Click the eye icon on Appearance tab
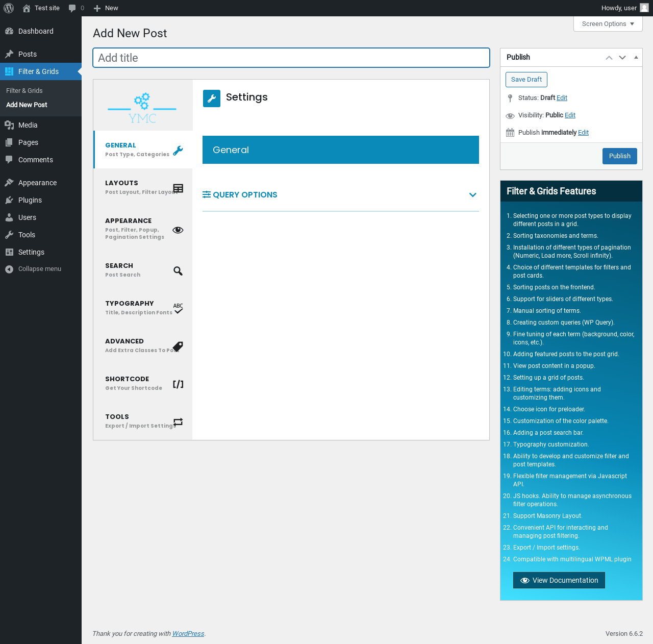This screenshot has width=653, height=644. [178, 230]
